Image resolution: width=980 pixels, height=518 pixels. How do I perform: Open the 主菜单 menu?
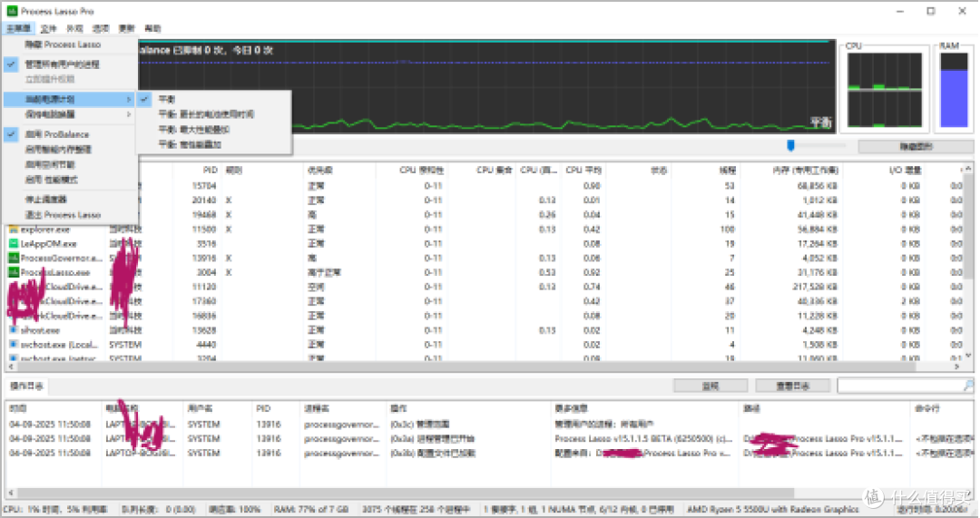coord(18,28)
